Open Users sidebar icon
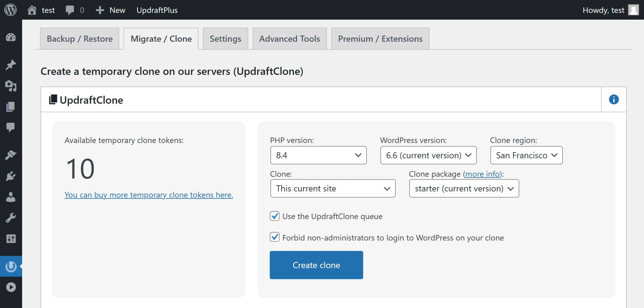 pos(11,197)
